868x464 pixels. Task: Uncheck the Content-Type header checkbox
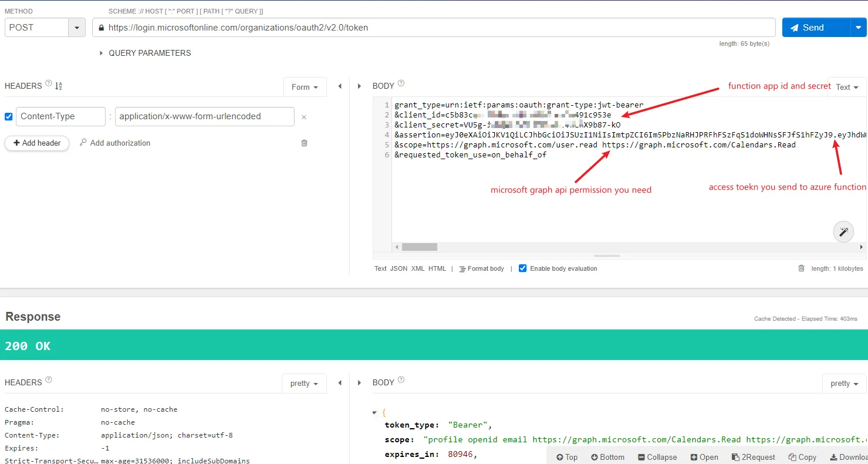point(9,116)
